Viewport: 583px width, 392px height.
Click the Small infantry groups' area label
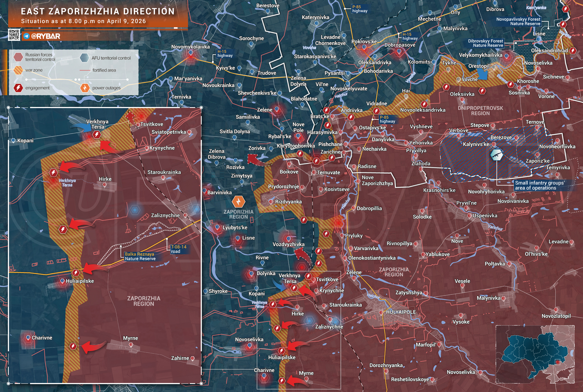pyautogui.click(x=540, y=185)
